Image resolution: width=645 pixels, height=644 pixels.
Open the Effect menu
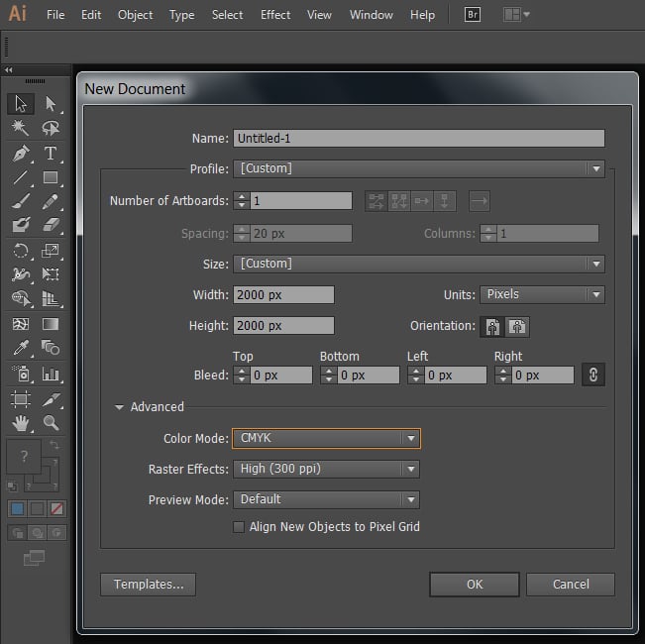275,15
